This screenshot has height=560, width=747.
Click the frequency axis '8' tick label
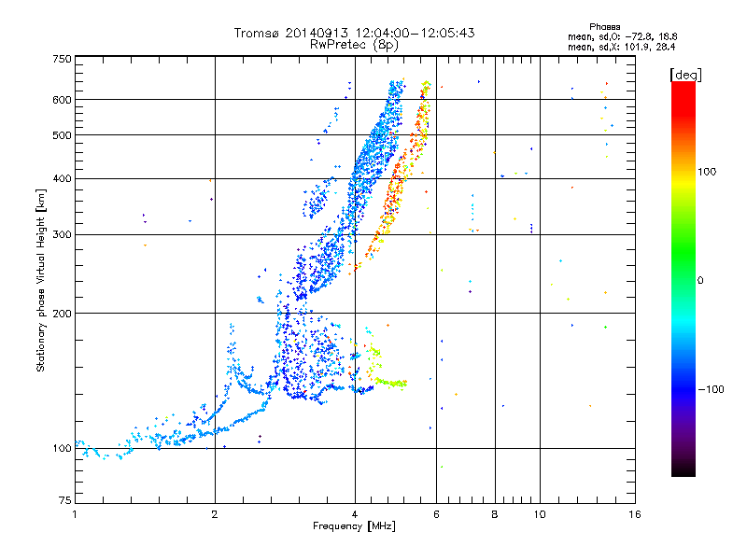(x=495, y=514)
